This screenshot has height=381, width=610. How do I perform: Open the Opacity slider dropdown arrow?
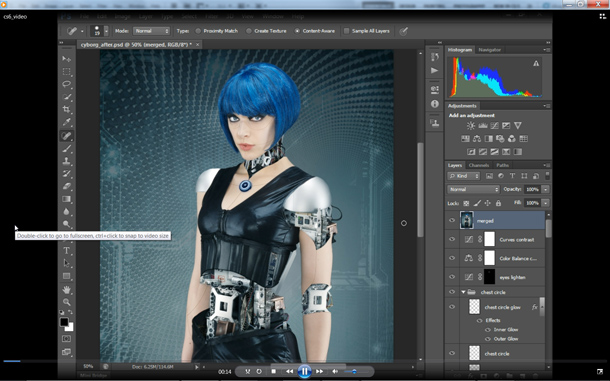tap(545, 190)
